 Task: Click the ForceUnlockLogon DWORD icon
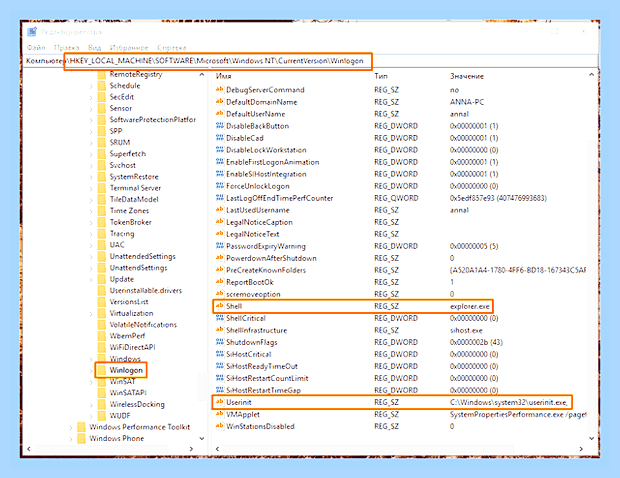click(x=219, y=186)
